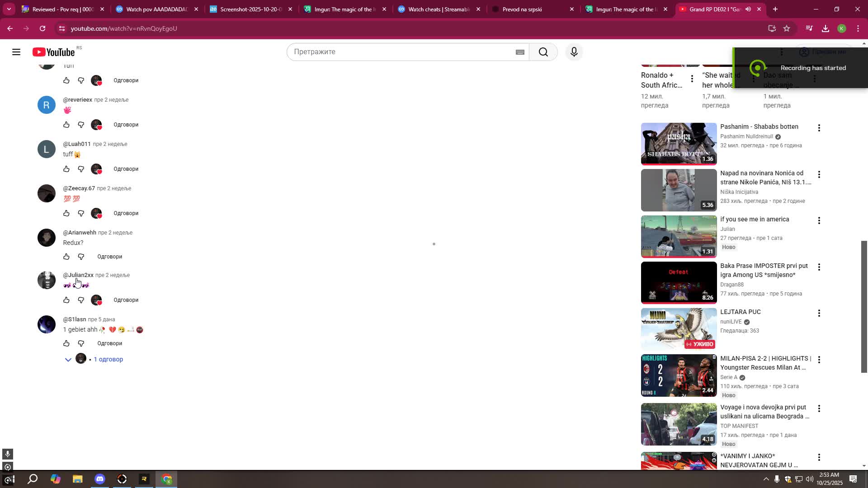Open the media controls icon in Chrome toolbar

pos(809,28)
